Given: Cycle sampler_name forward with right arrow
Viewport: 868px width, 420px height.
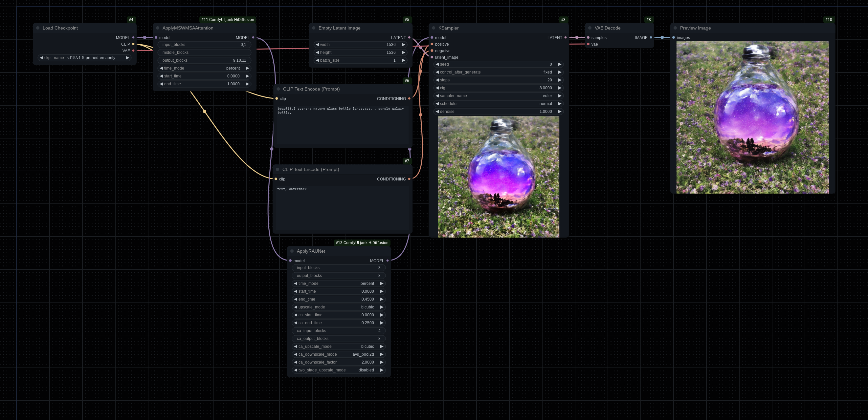Looking at the screenshot, I should [x=560, y=95].
